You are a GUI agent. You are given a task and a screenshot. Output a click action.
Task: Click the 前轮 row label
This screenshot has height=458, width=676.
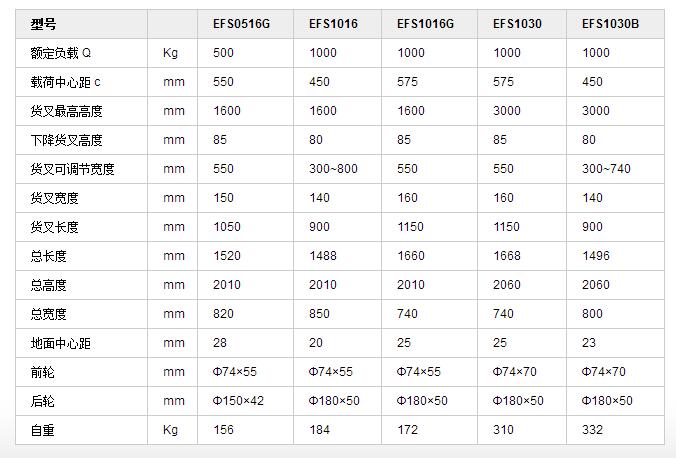pos(42,372)
